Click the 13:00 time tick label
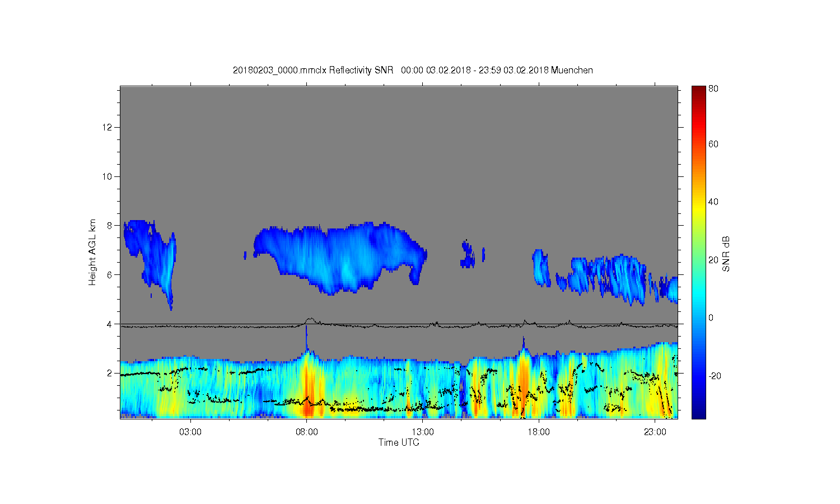The image size is (840, 504). tap(423, 432)
